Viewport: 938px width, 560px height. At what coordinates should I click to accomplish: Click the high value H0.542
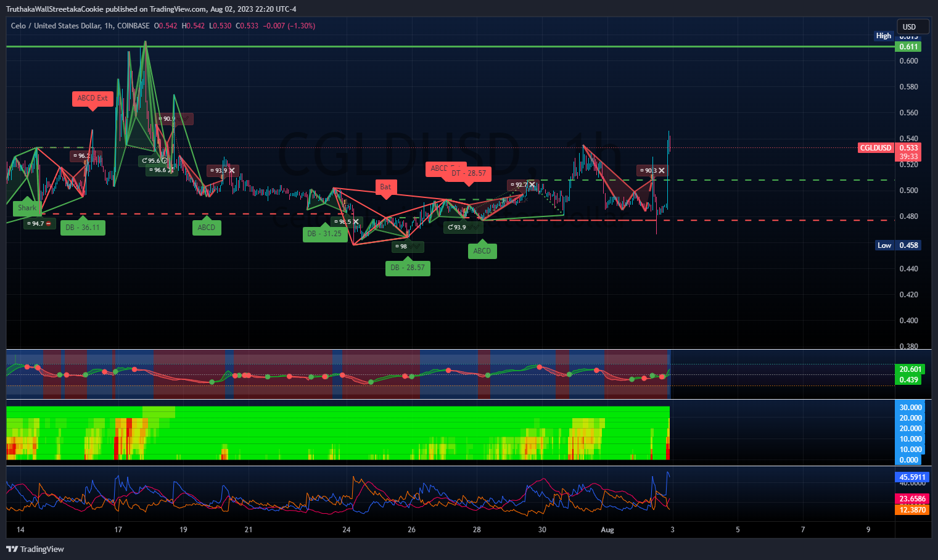click(193, 26)
